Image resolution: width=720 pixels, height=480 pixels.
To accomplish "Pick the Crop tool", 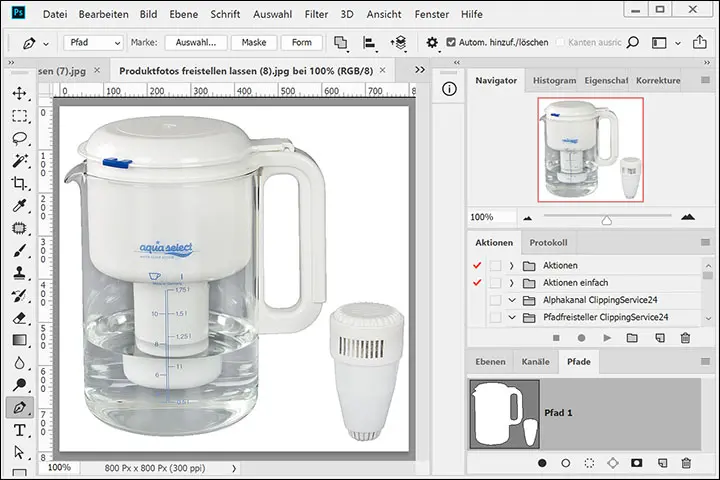I will [x=19, y=183].
